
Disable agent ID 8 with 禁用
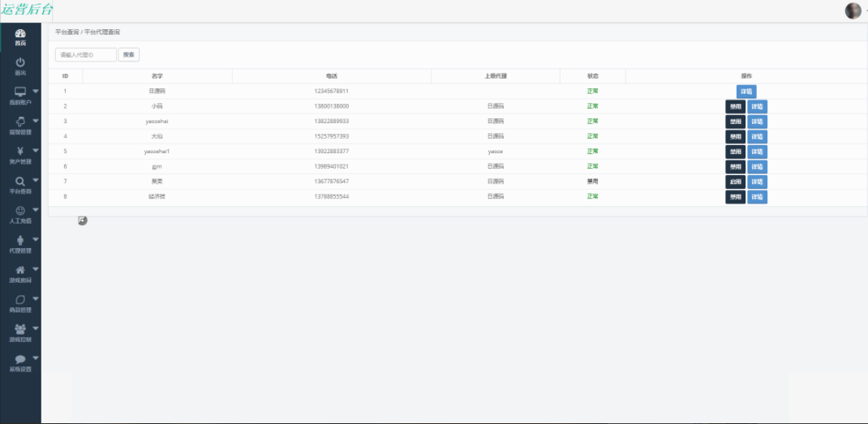point(735,196)
